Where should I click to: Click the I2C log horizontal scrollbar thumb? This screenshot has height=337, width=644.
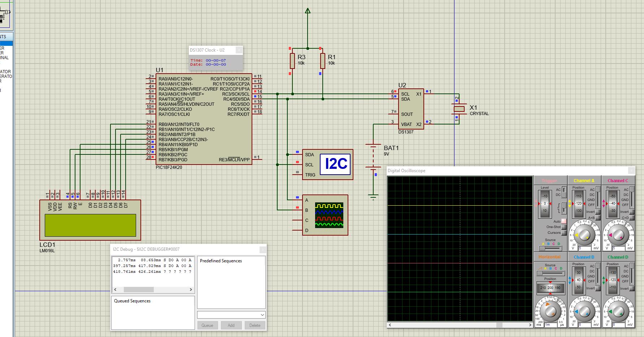(x=139, y=289)
